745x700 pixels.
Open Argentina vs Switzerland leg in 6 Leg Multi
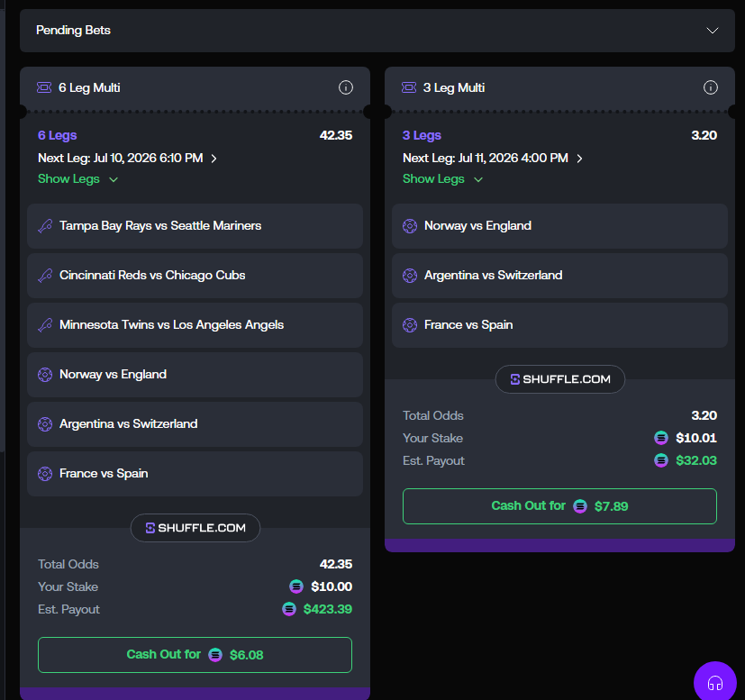pos(195,424)
